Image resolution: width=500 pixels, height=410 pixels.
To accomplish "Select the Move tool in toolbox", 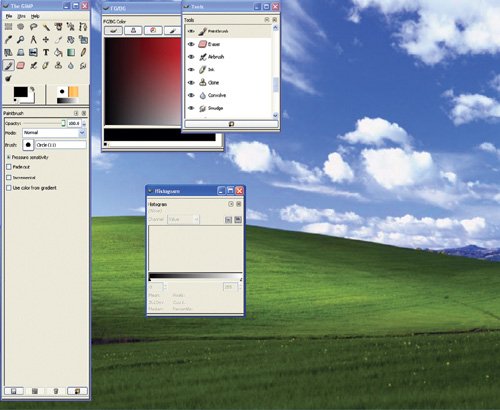I will click(46, 40).
